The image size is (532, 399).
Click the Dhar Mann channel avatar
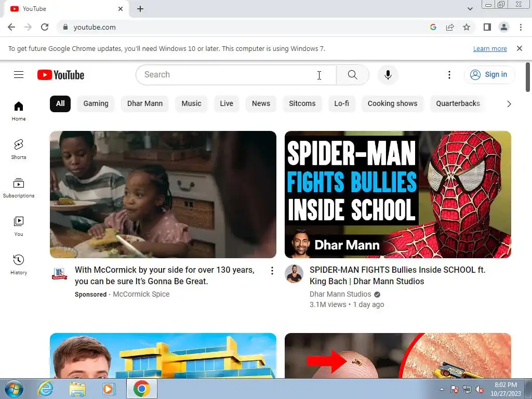(294, 273)
